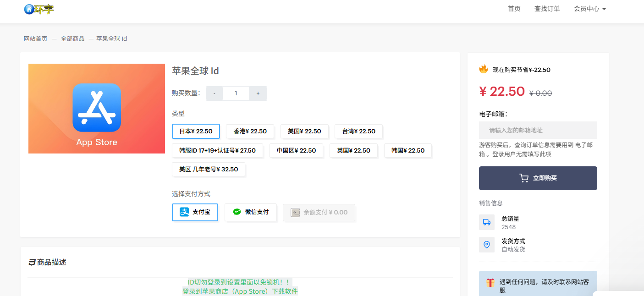Increase purchase quantity with plus button
644x296 pixels.
[x=258, y=93]
